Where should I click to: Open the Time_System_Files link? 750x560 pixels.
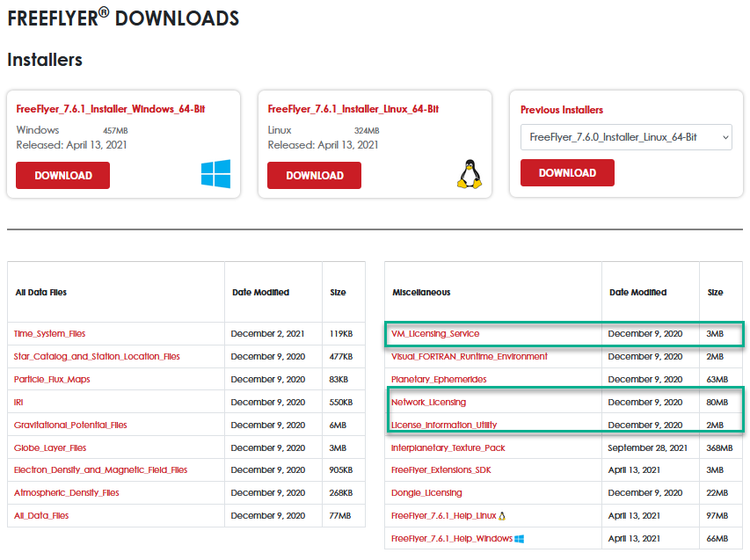(50, 334)
